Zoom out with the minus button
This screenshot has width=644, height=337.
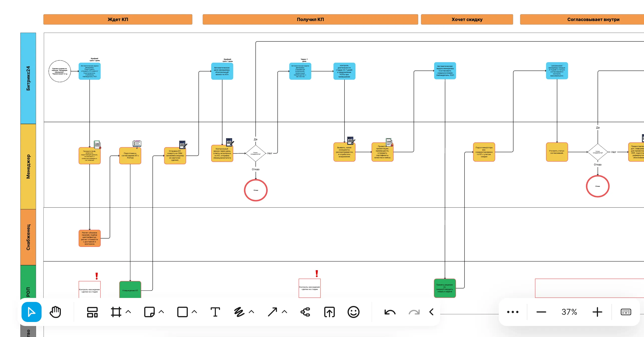pos(541,312)
